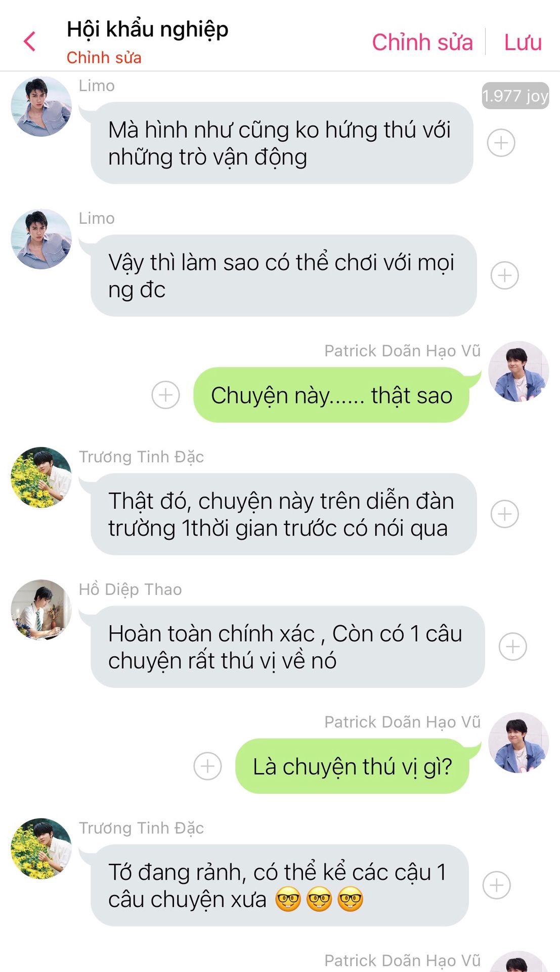Viewport: 560px width, 972px height.
Task: Open Hồ Diệp Thao's avatar
Action: pos(41,610)
